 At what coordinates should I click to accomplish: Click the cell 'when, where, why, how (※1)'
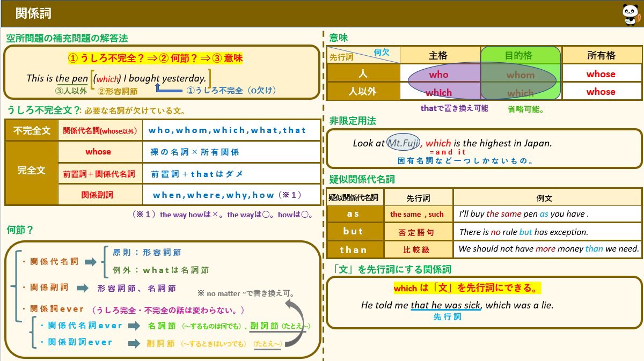point(231,195)
